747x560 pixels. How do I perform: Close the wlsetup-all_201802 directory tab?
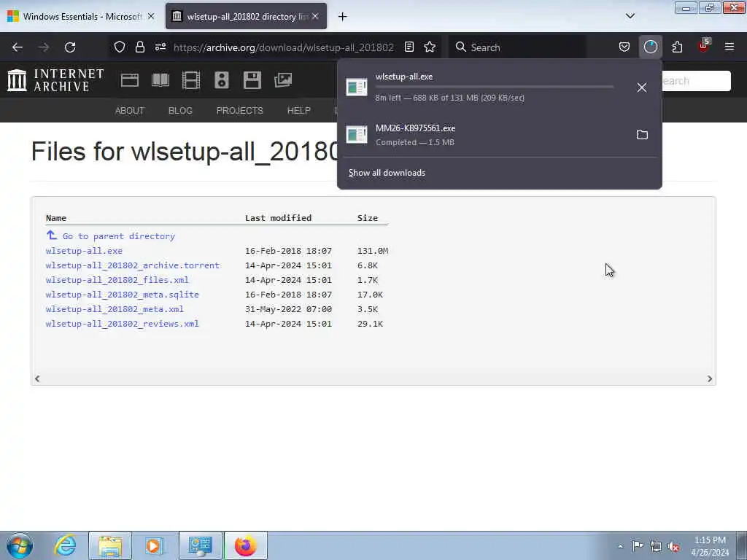(x=315, y=16)
